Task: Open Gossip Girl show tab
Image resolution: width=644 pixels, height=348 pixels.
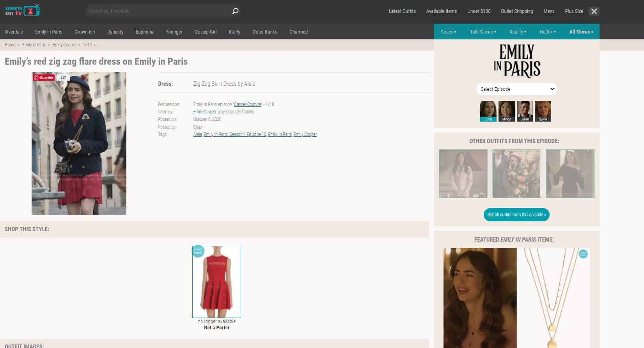Action: [206, 32]
